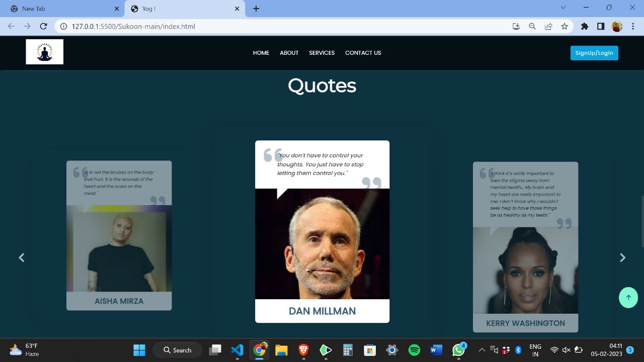Open Calculator from taskbar

348,350
